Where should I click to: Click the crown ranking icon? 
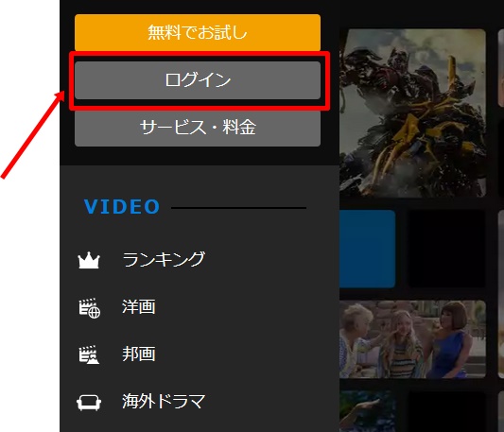pyautogui.click(x=89, y=260)
